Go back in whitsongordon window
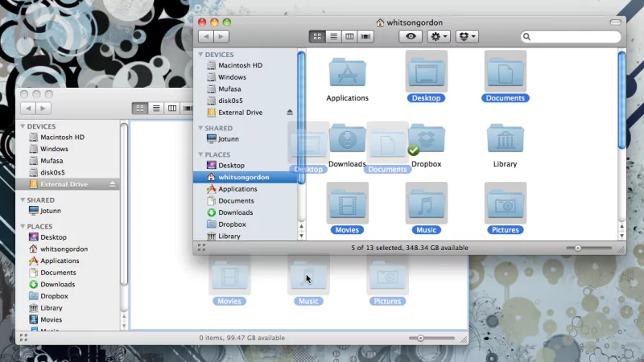This screenshot has height=362, width=644. pyautogui.click(x=206, y=36)
